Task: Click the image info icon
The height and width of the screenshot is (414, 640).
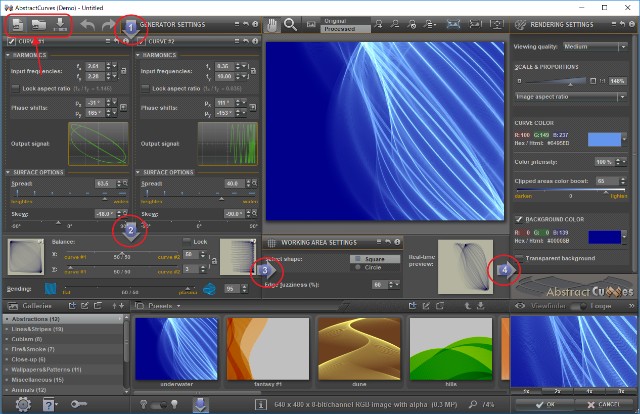Action: point(261,405)
